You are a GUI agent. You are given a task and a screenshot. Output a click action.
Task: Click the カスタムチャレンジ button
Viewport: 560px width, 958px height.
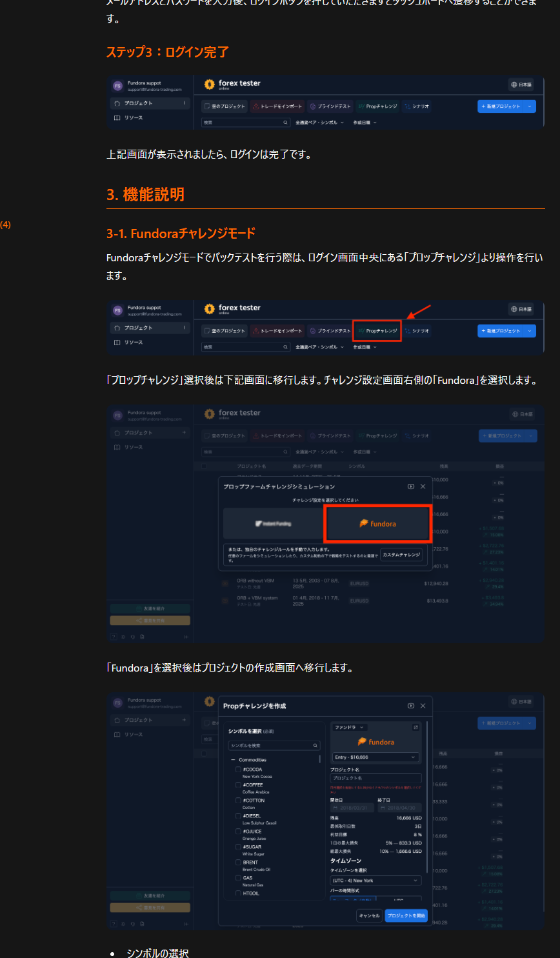click(401, 555)
